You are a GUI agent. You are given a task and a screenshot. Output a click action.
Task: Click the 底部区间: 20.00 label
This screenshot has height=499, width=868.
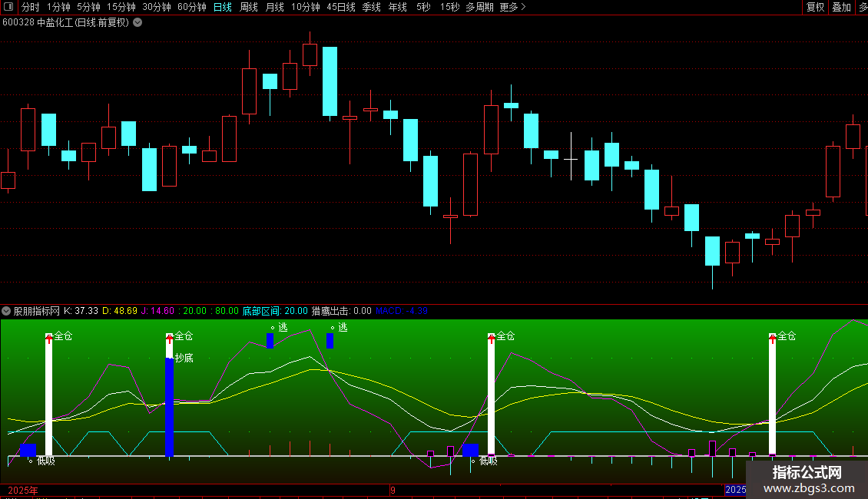pos(275,311)
